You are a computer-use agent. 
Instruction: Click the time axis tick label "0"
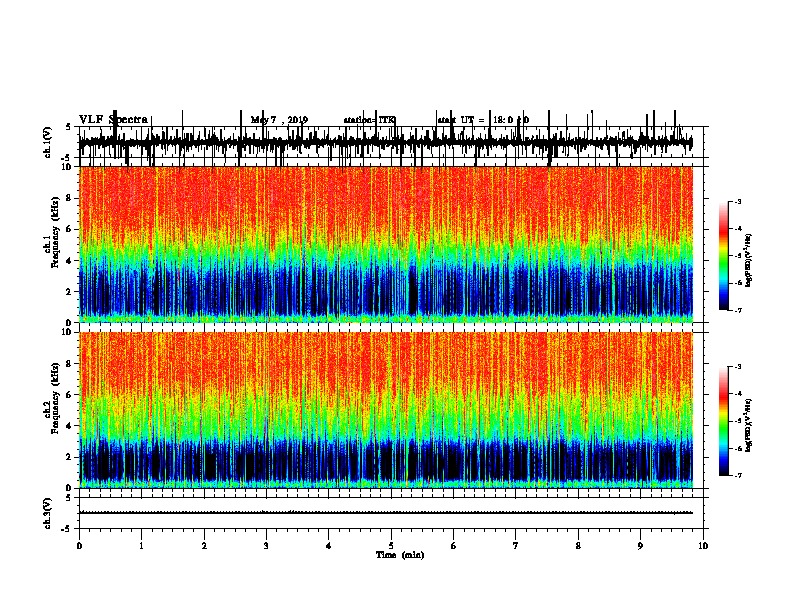pos(79,546)
